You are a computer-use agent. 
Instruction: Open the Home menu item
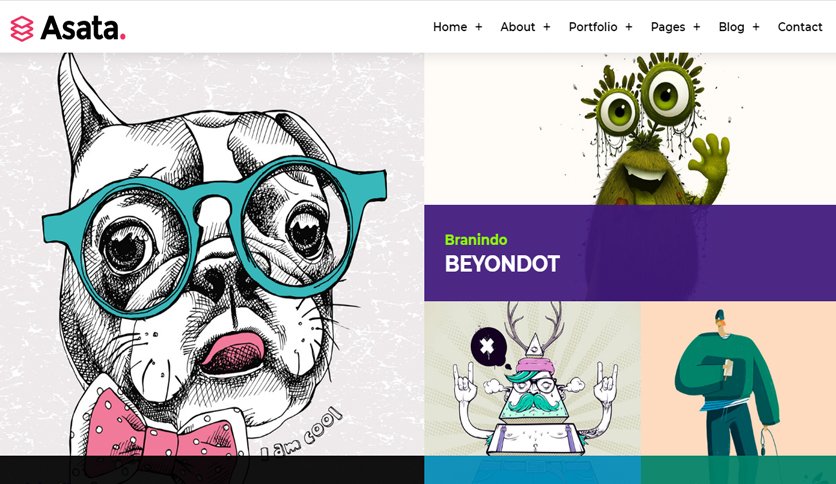(450, 27)
